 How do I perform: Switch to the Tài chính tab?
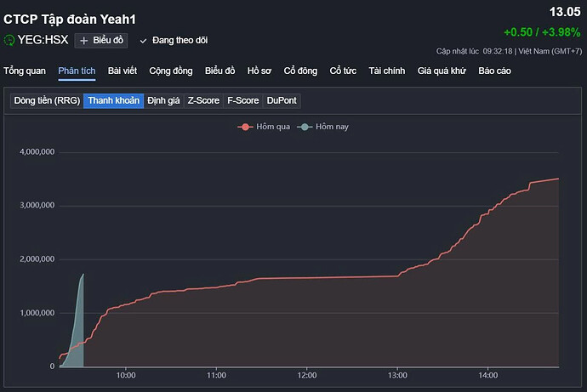point(386,71)
